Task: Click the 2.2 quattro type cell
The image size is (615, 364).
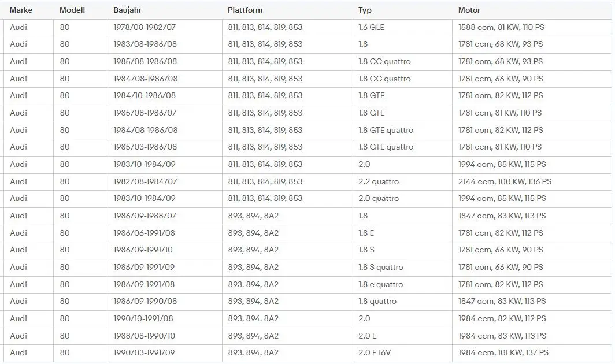Action: tap(379, 181)
